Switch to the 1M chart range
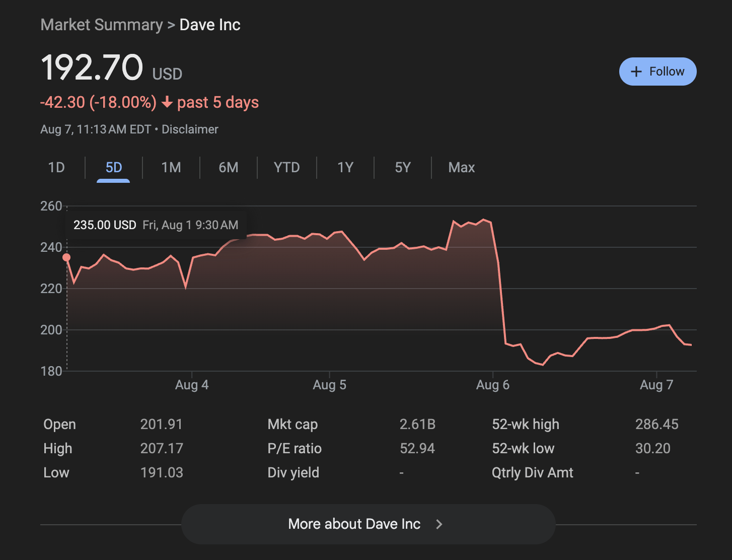732x560 pixels. 171,167
